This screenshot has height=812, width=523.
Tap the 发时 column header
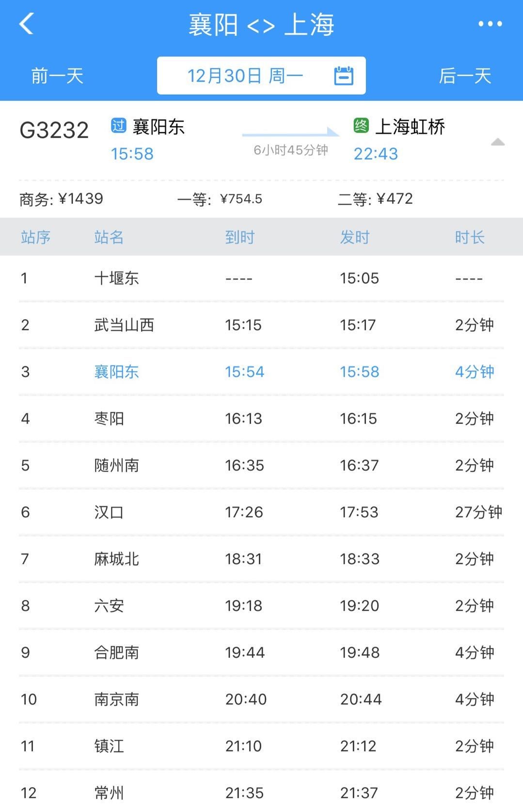(354, 237)
